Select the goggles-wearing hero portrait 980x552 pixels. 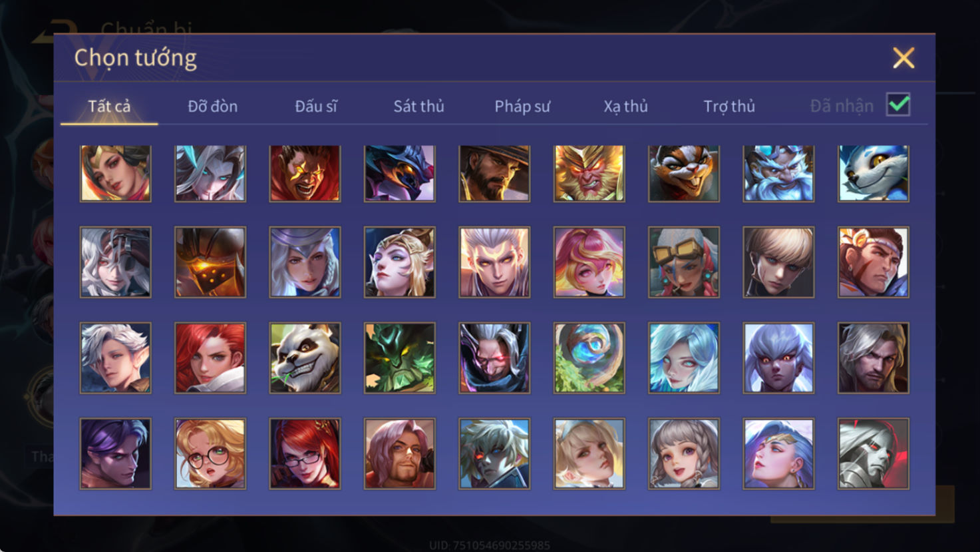click(x=684, y=262)
